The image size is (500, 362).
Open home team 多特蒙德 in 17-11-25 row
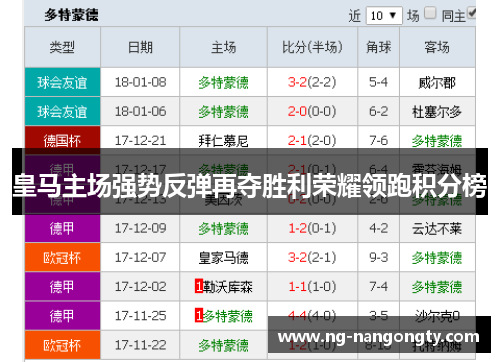pos(228,316)
